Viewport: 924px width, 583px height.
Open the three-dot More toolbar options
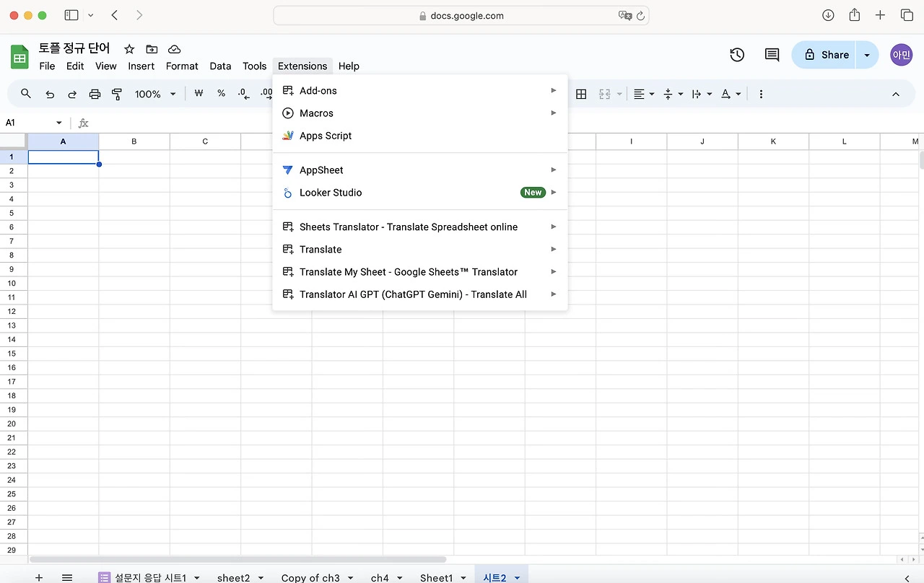click(x=761, y=94)
